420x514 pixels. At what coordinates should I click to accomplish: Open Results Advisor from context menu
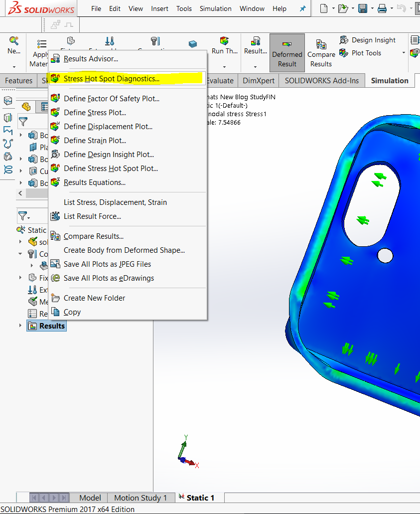pos(91,59)
